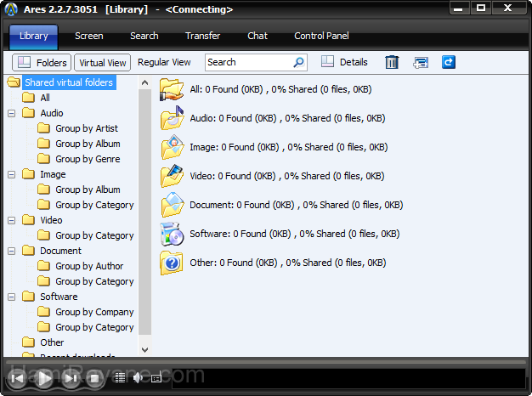
Task: Go to the Transfer tab
Action: pos(202,36)
